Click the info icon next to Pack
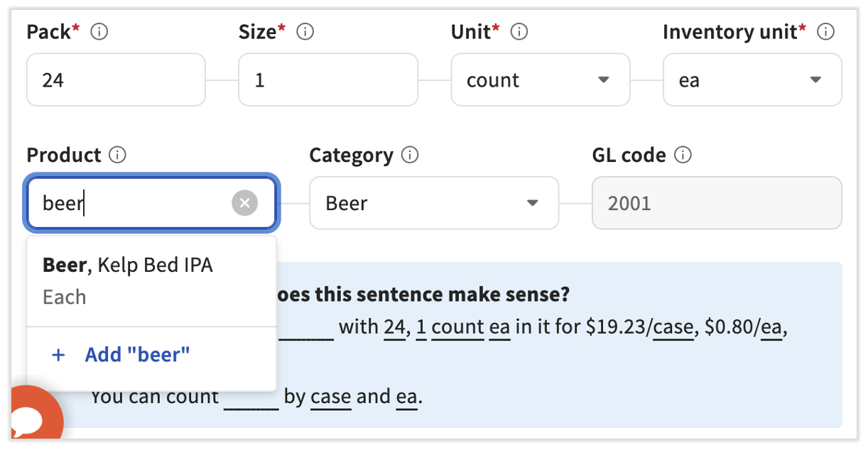Screen dimensions: 868x450 99,32
